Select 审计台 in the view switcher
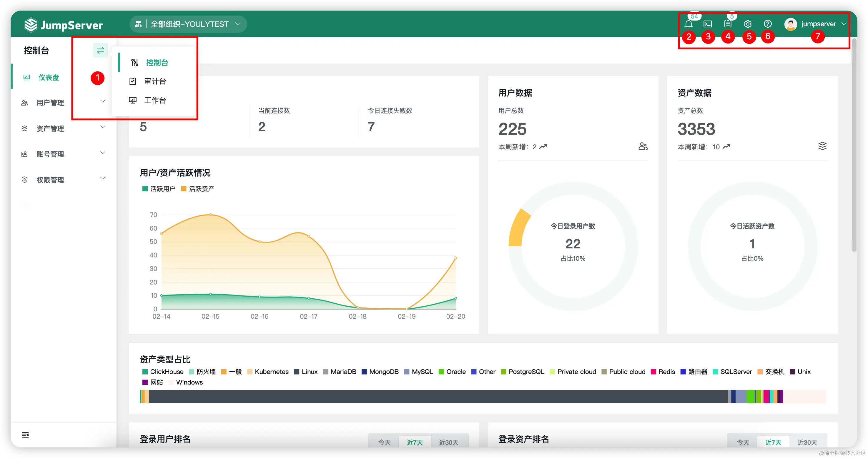Screen dimensions: 868x458 pos(155,81)
